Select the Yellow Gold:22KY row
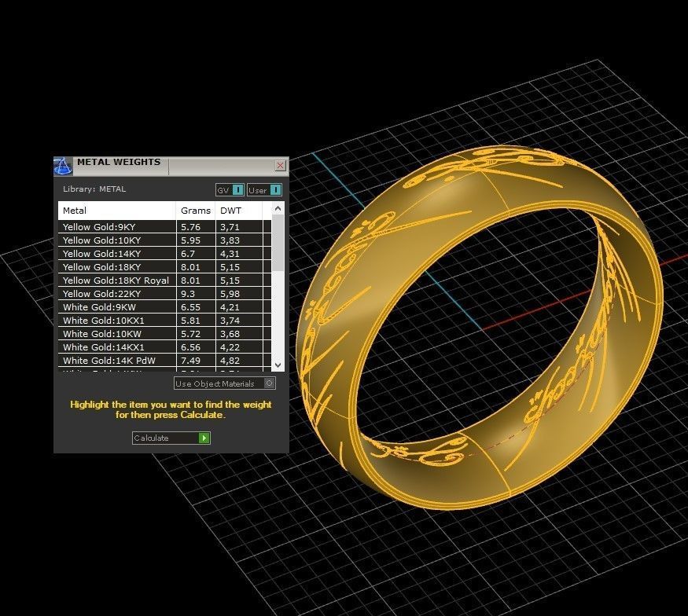The height and width of the screenshot is (616, 688). (164, 294)
